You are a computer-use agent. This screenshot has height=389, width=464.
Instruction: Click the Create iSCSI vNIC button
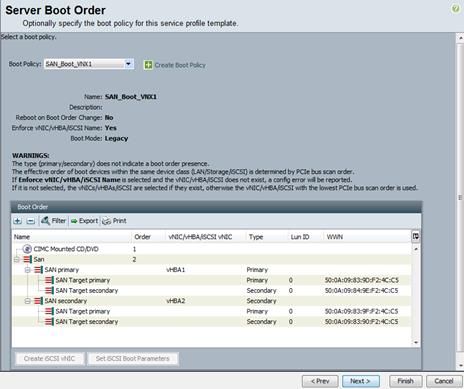pos(49,359)
